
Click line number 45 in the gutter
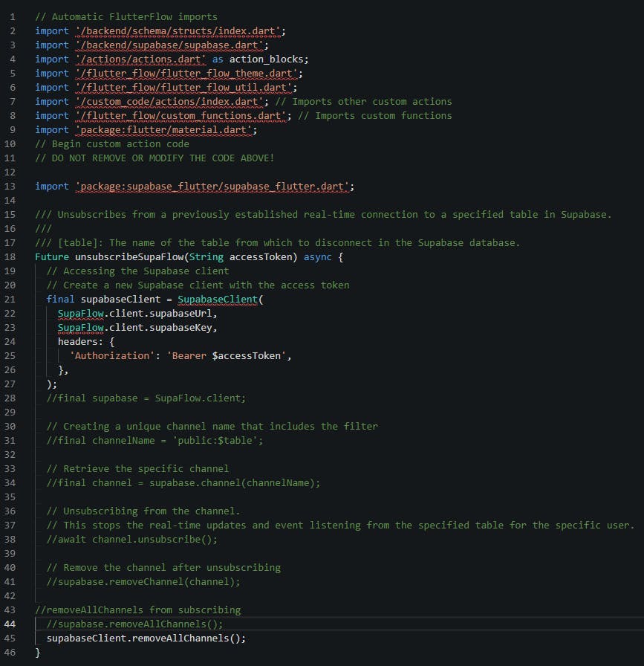point(13,638)
